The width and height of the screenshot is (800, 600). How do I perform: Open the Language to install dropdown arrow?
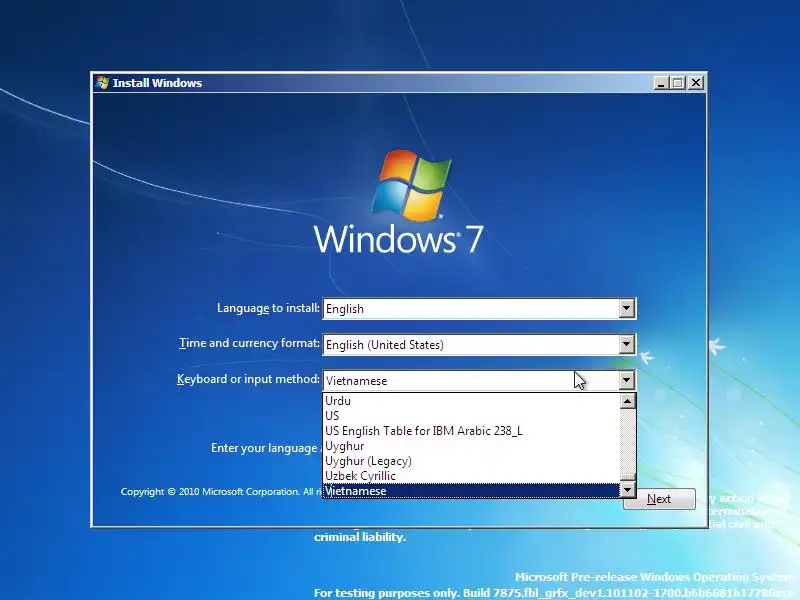[627, 309]
